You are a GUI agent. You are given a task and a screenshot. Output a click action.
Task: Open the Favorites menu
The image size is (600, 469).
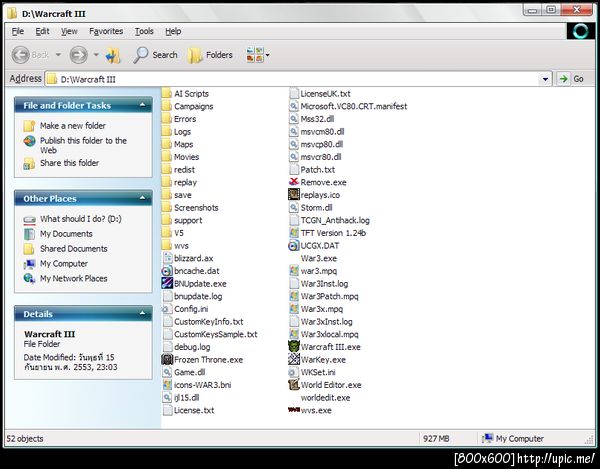pyautogui.click(x=106, y=31)
